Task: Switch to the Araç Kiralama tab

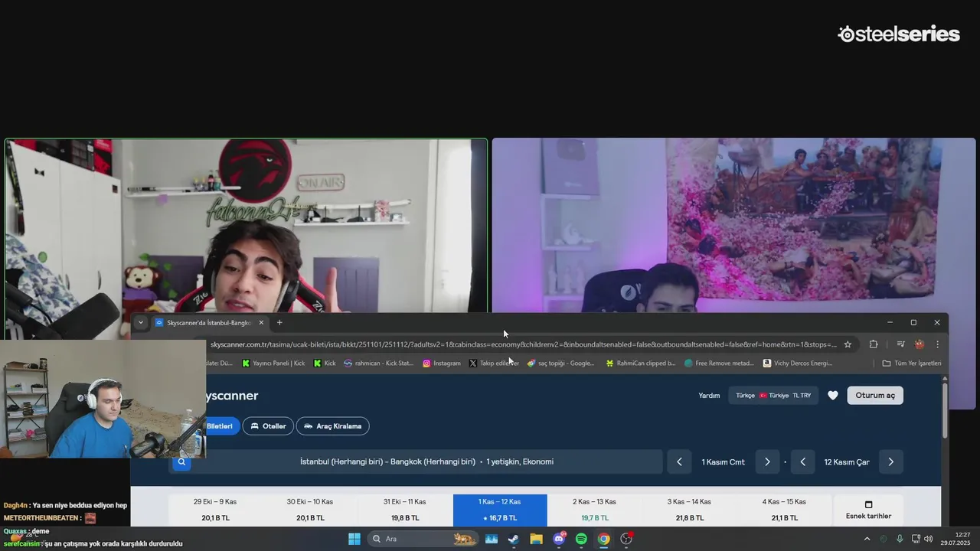Action: (x=332, y=426)
